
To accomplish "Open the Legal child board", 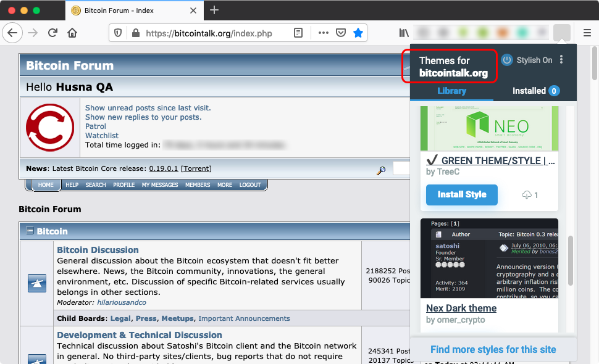I will [120, 318].
